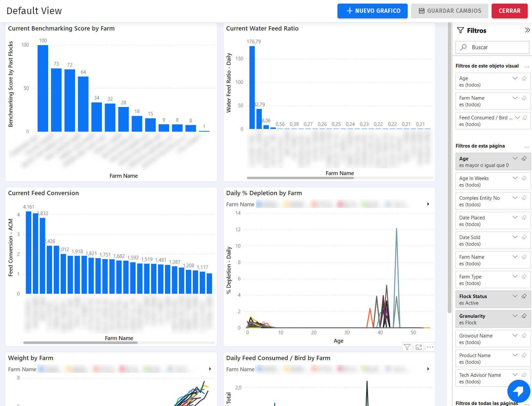Expand the Granularity filter chevron
The height and width of the screenshot is (406, 532).
click(515, 316)
